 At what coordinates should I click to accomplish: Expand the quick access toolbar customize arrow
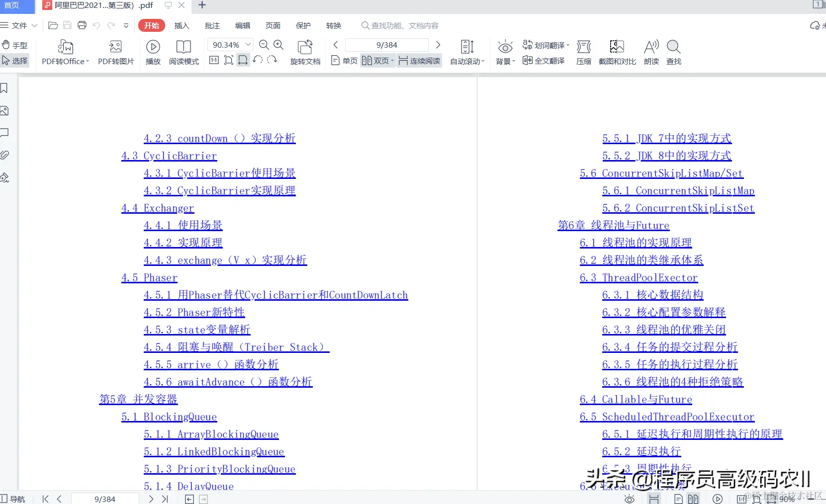[126, 25]
